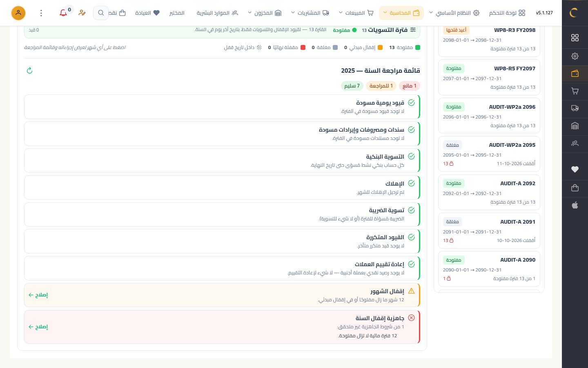588x368 pixels.
Task: Refresh the 2025 year review checklist
Action: [x=29, y=71]
